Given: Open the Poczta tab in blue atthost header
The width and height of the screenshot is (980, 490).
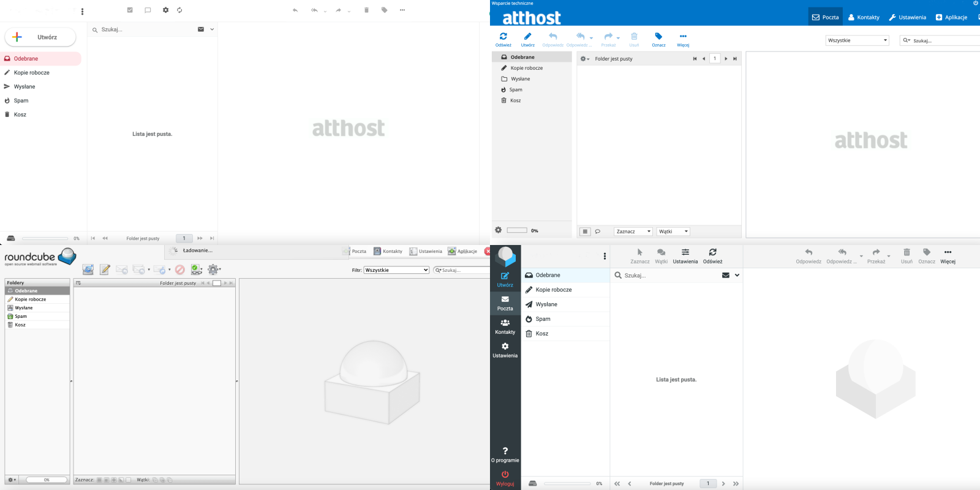Looking at the screenshot, I should (826, 17).
